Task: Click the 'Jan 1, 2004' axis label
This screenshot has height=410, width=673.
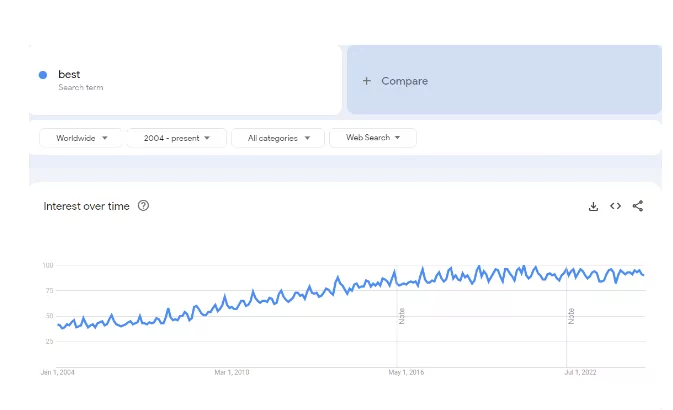Action: pyautogui.click(x=57, y=372)
